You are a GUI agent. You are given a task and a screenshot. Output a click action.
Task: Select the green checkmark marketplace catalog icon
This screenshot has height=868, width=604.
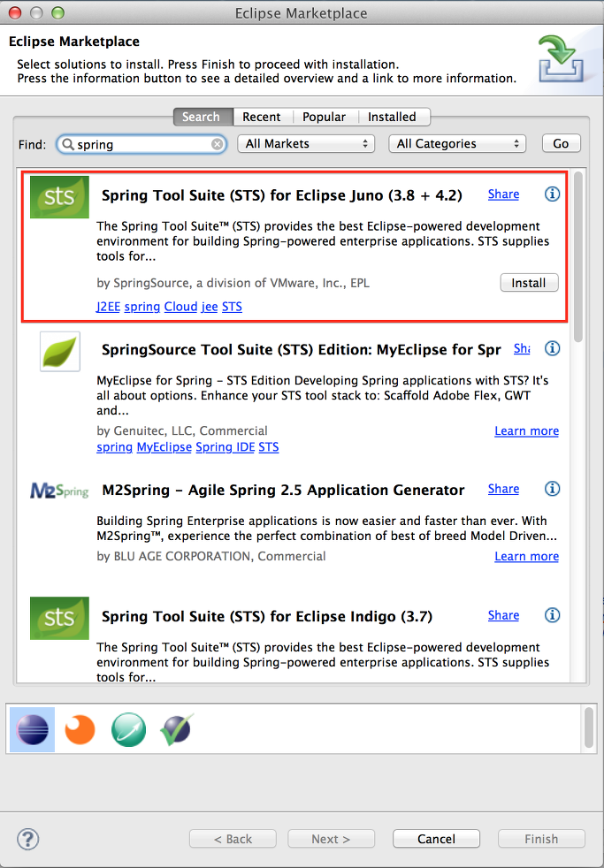point(177,729)
